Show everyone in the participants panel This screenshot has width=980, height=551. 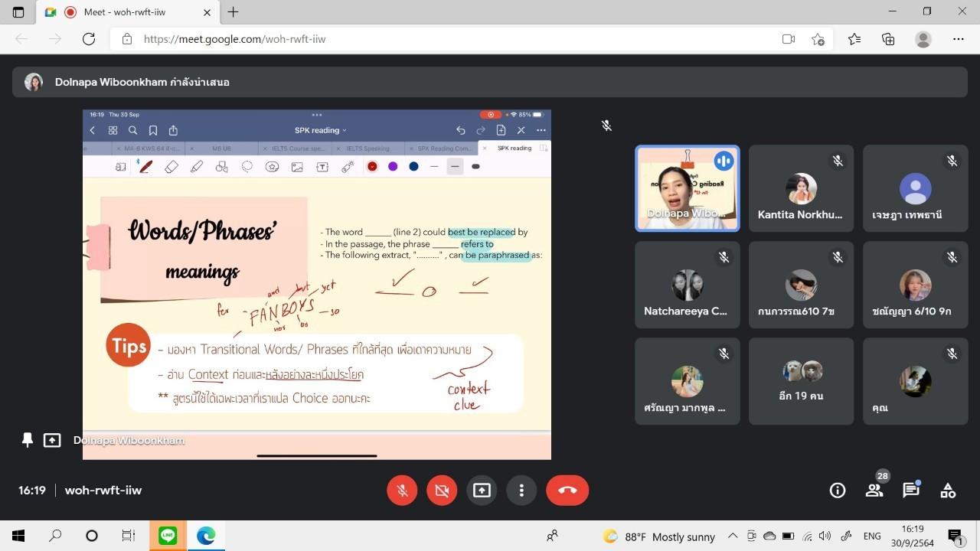[x=874, y=491]
